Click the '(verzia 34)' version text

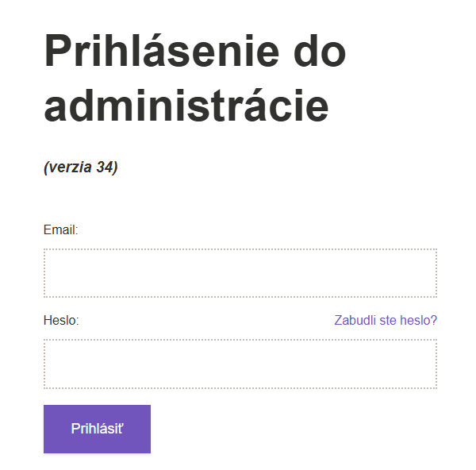click(x=81, y=168)
